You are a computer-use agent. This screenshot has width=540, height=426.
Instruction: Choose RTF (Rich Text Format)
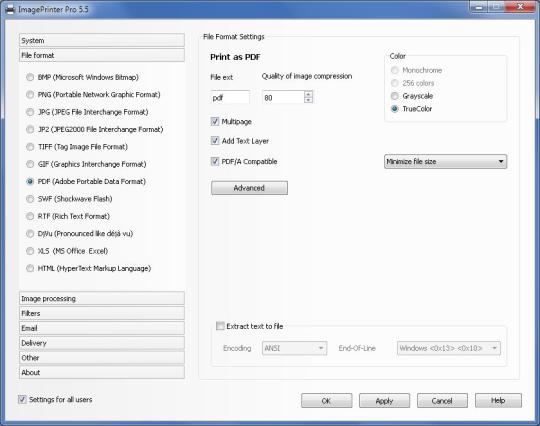click(x=30, y=216)
